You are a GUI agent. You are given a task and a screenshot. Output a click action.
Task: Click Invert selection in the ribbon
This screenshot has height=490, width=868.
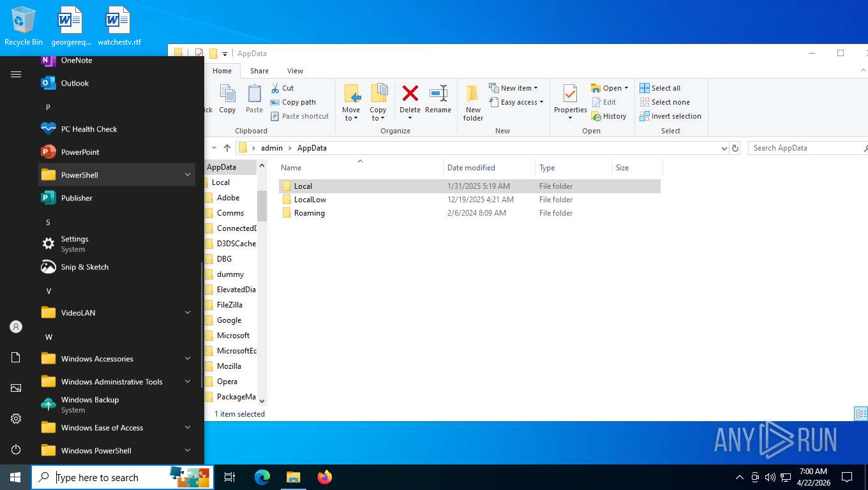coord(670,116)
